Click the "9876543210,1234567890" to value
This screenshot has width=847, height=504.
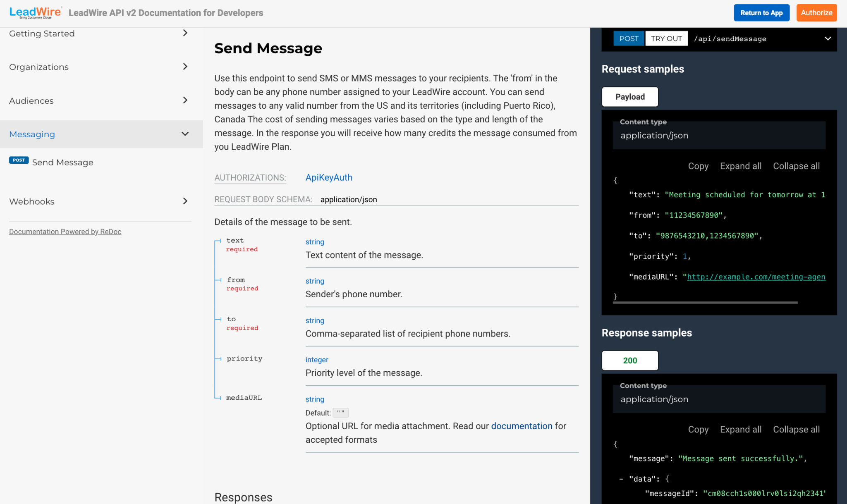click(707, 236)
